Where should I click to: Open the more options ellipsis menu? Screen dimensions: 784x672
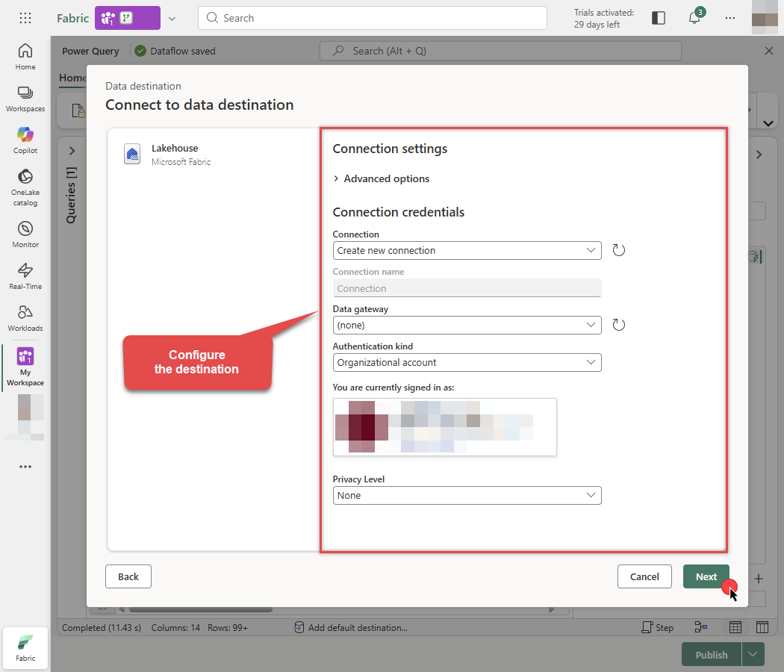point(729,17)
